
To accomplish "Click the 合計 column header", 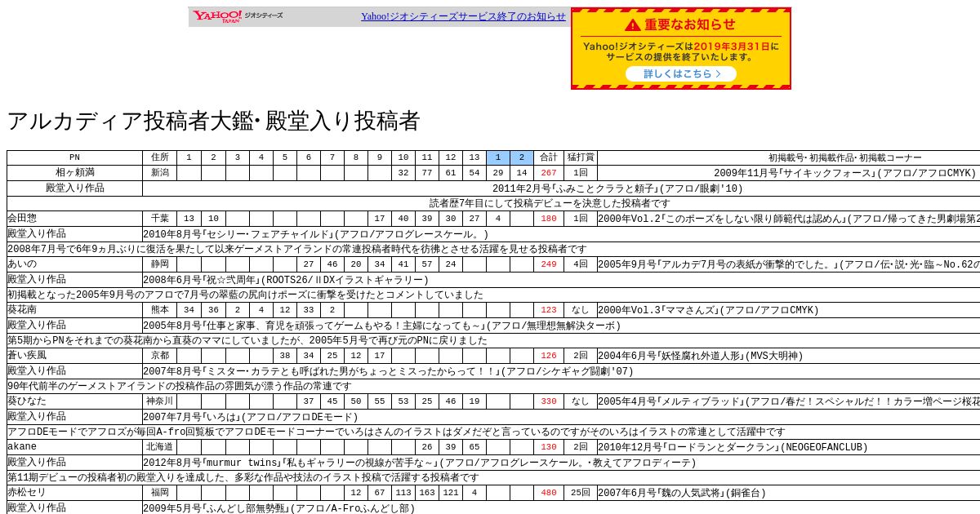I will pos(548,157).
